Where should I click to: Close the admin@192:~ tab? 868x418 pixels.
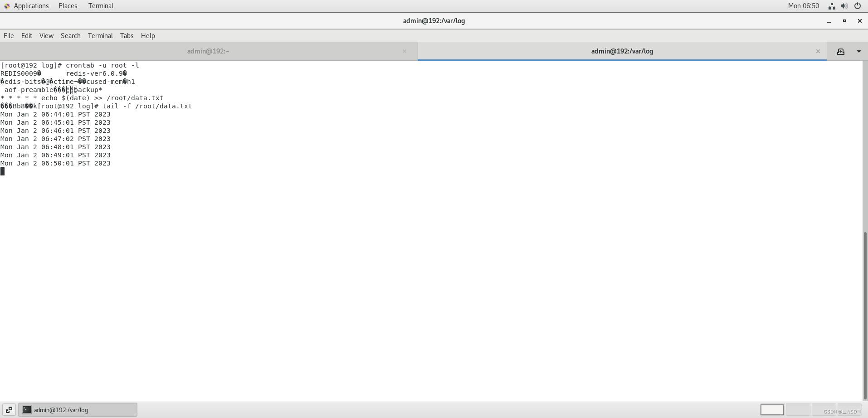point(405,51)
